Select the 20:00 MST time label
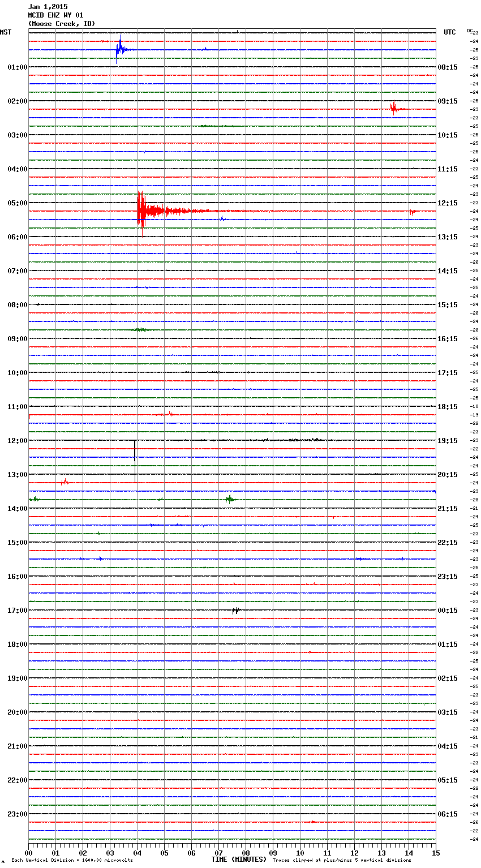 click(17, 712)
